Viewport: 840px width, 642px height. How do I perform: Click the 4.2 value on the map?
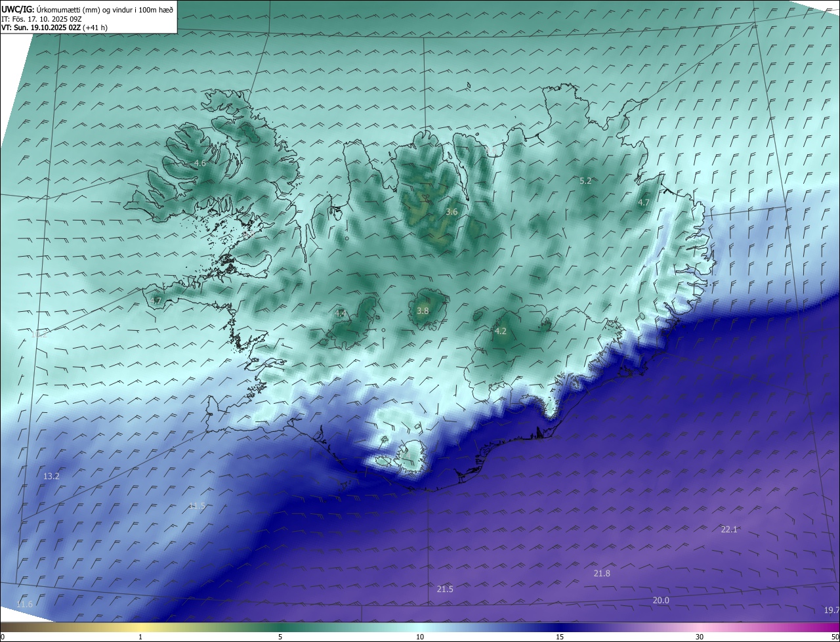pyautogui.click(x=501, y=331)
